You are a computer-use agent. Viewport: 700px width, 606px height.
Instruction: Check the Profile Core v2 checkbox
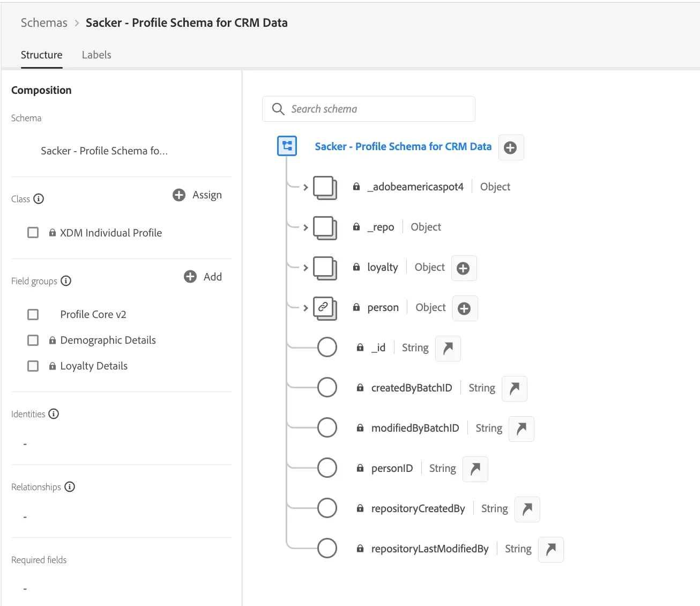click(33, 314)
